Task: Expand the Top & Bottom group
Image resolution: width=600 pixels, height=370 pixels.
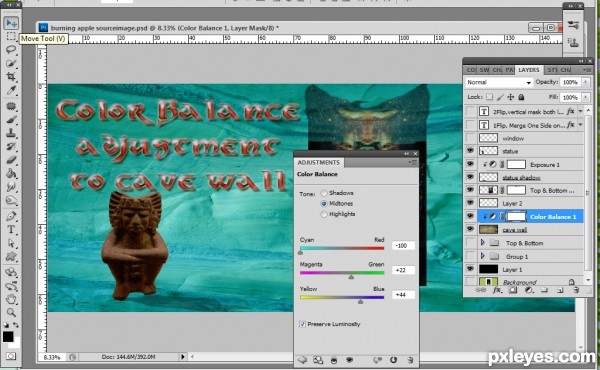Action: [483, 243]
